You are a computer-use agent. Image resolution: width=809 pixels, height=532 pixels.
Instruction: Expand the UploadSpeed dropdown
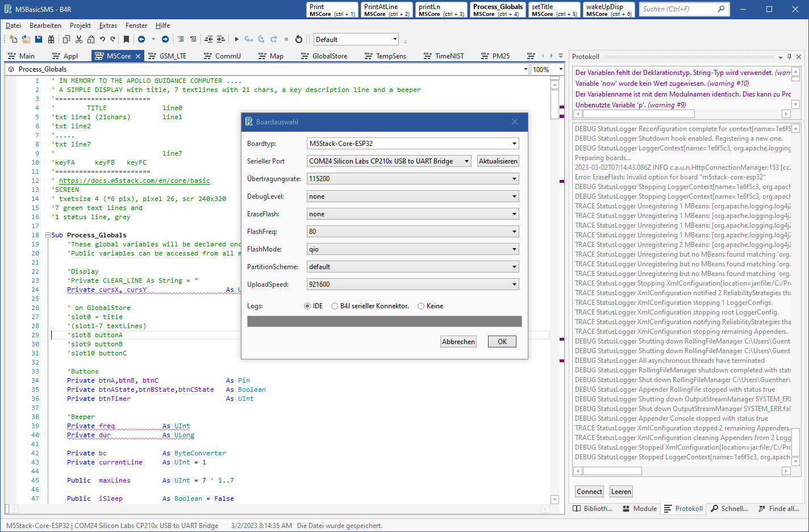pos(412,284)
